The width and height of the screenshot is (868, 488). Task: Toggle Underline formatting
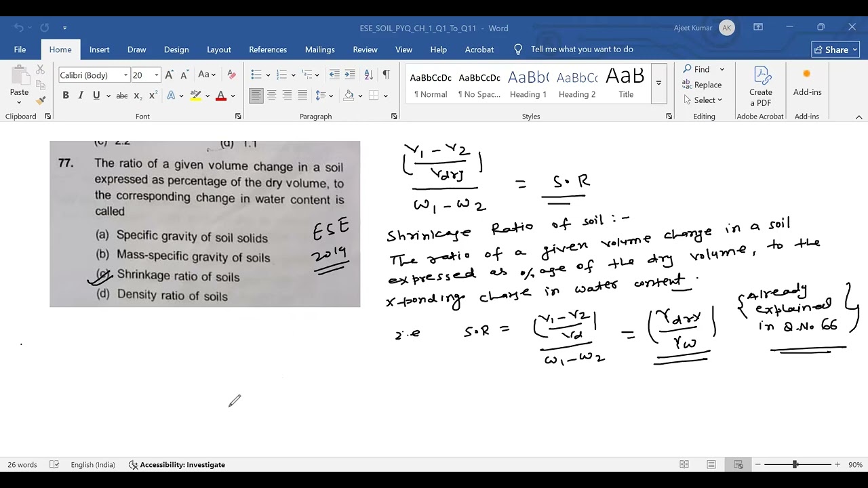96,96
